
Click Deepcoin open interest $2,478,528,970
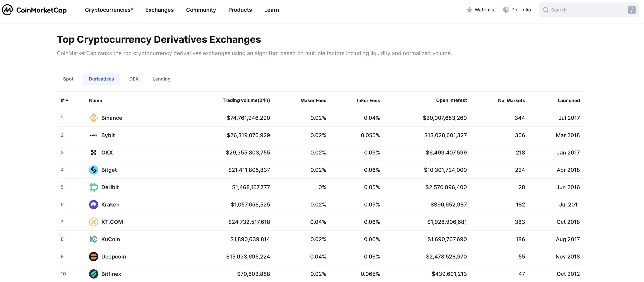coord(446,256)
